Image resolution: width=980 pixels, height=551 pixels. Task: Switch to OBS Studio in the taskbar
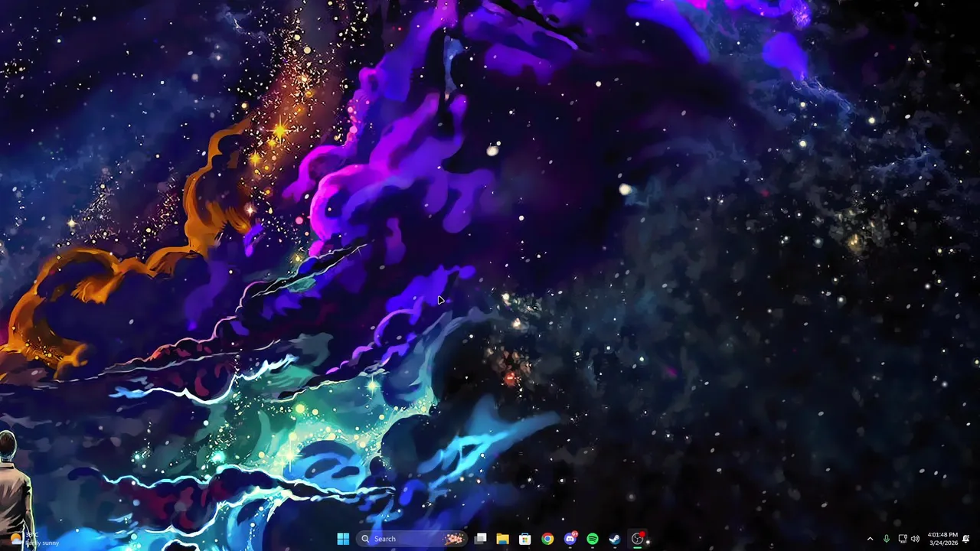pos(637,539)
